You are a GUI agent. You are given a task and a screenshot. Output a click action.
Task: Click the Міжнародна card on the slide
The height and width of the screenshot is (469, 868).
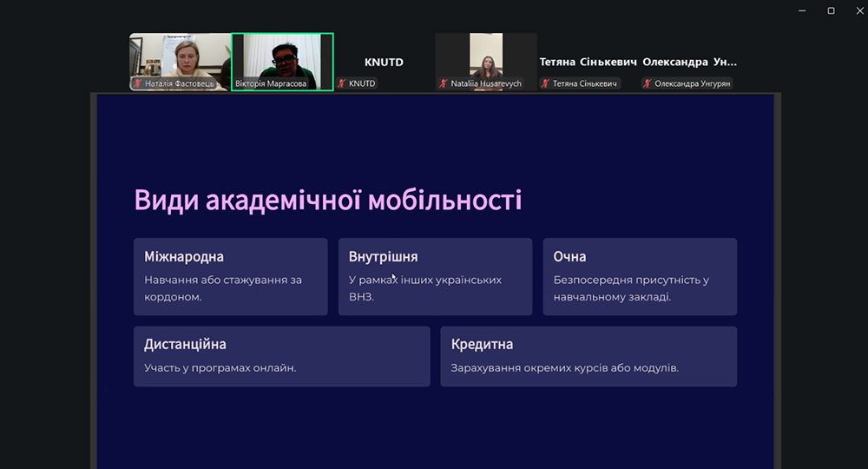point(230,276)
